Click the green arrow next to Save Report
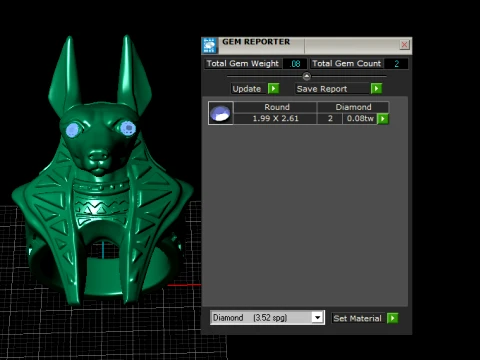Screen dimensions: 480x360 (376, 89)
